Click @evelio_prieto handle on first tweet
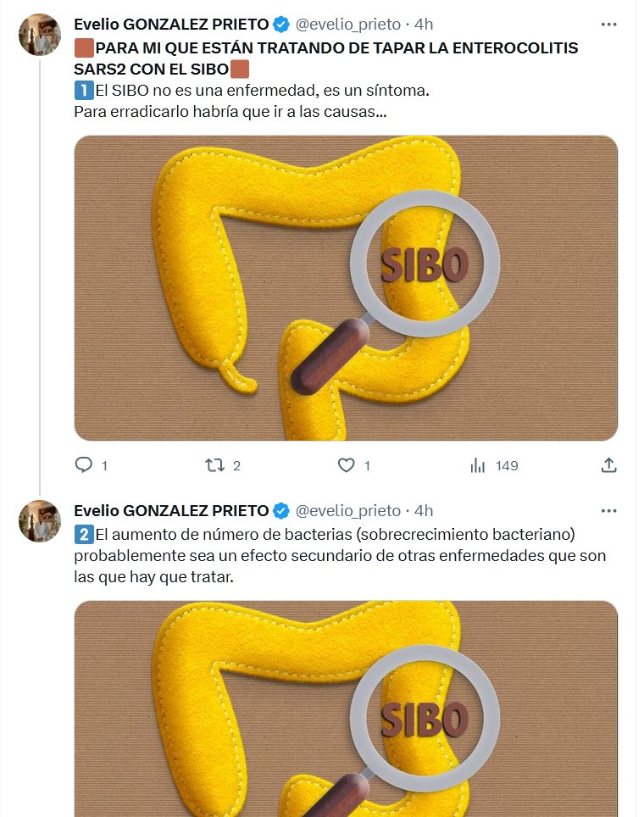644x817 pixels. [347, 24]
